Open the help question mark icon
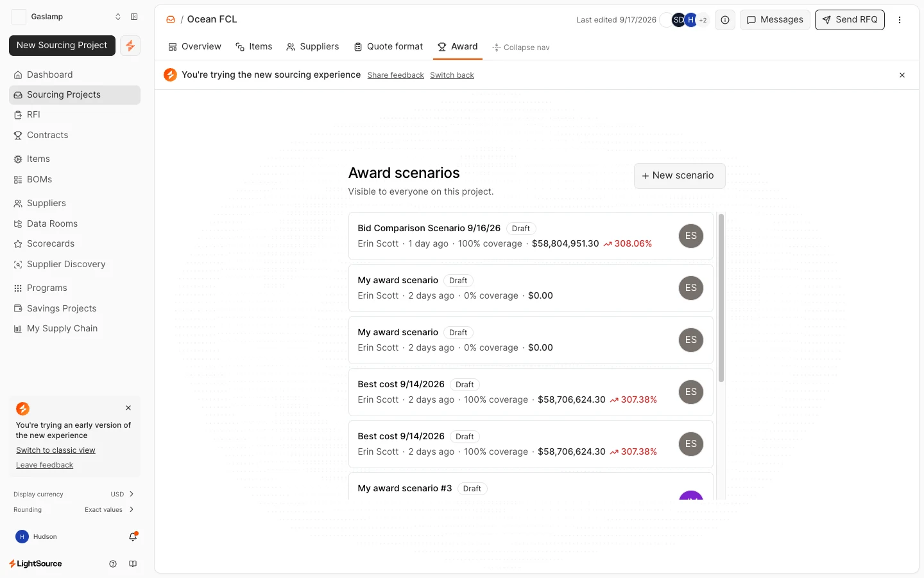This screenshot has width=924, height=578. 113,564
